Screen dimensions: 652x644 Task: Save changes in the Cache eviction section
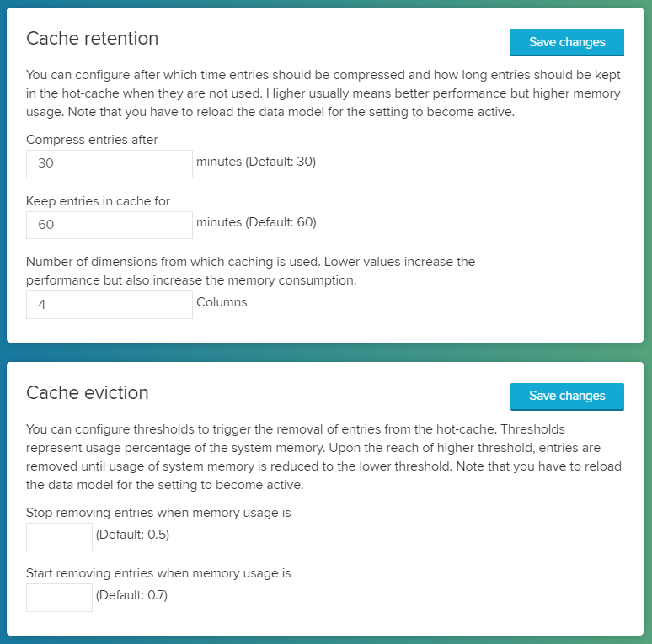pos(567,396)
